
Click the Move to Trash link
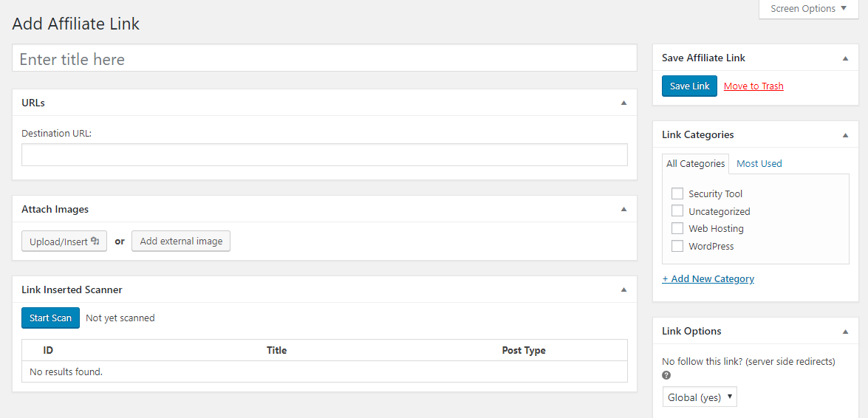pyautogui.click(x=753, y=86)
